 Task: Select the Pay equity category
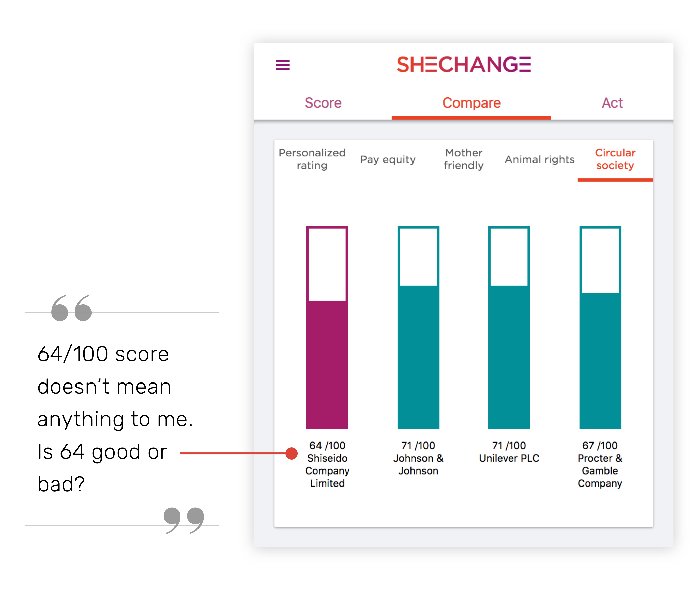pos(388,159)
